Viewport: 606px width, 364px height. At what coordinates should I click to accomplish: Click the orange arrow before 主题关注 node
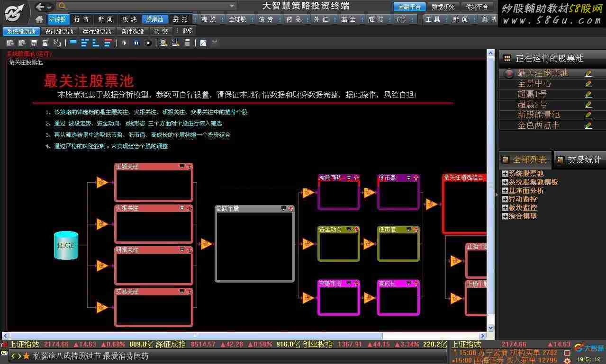tap(102, 182)
